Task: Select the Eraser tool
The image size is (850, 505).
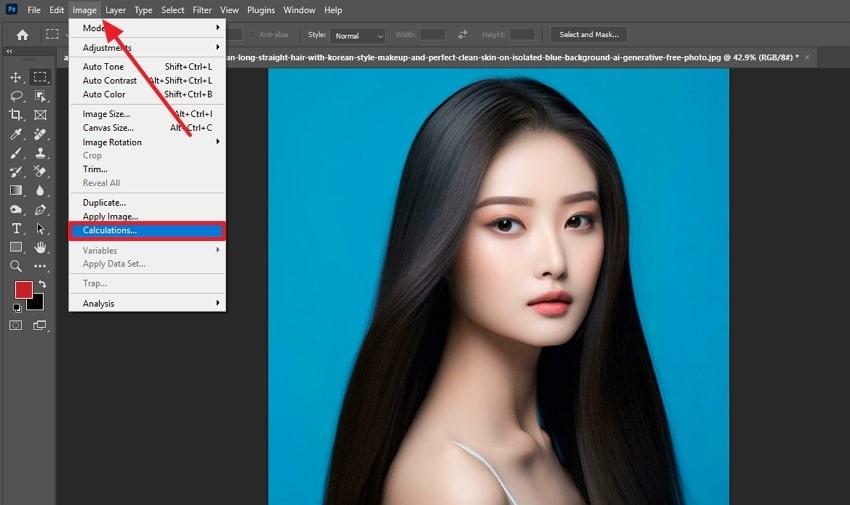Action: coord(40,172)
